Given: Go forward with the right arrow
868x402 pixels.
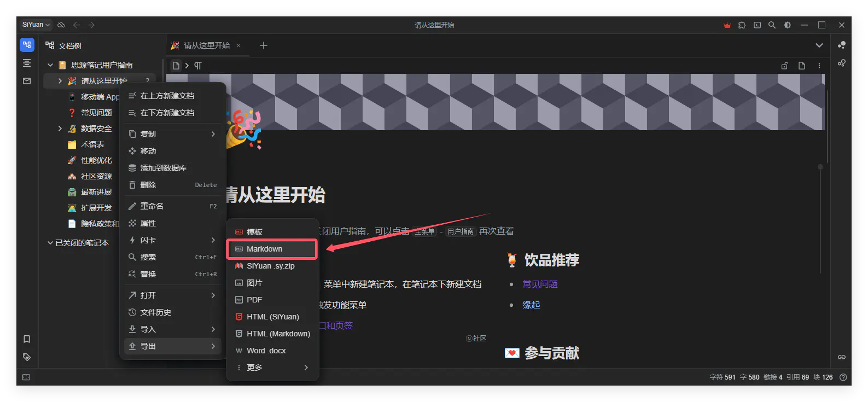Looking at the screenshot, I should tap(91, 25).
